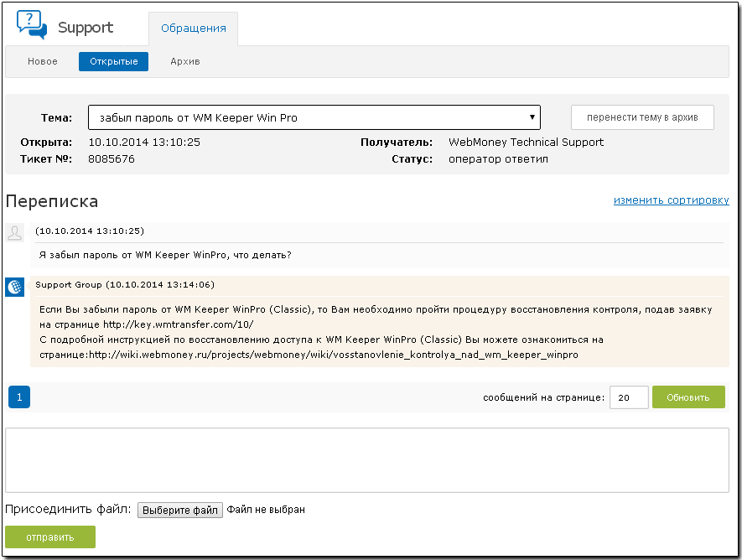Click the Открыта: label
This screenshot has width=742, height=560.
46,142
